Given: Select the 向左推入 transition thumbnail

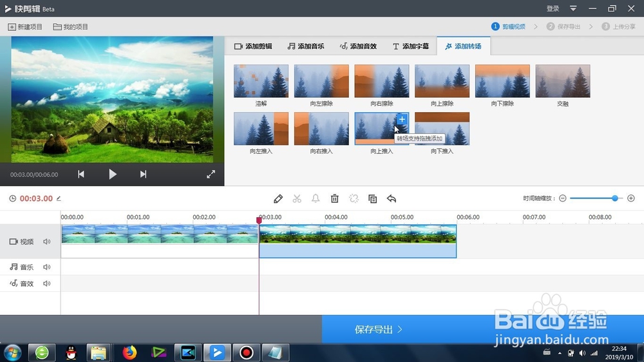Looking at the screenshot, I should click(261, 129).
